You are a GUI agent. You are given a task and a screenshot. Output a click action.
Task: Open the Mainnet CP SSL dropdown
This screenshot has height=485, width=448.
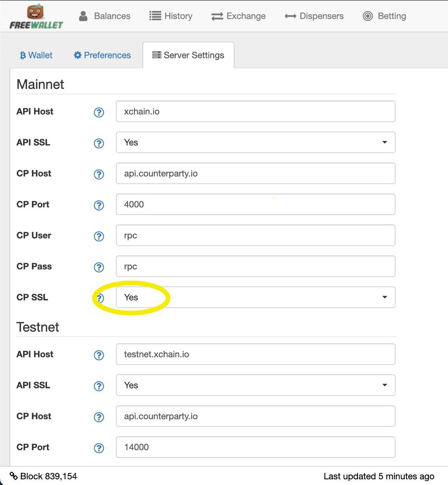point(256,297)
